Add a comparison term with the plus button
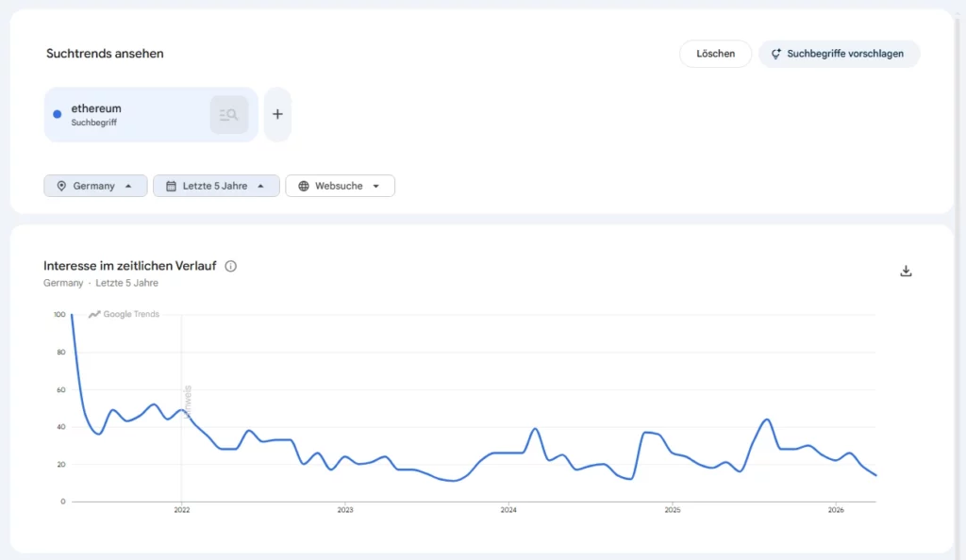The image size is (966, 560). (278, 114)
